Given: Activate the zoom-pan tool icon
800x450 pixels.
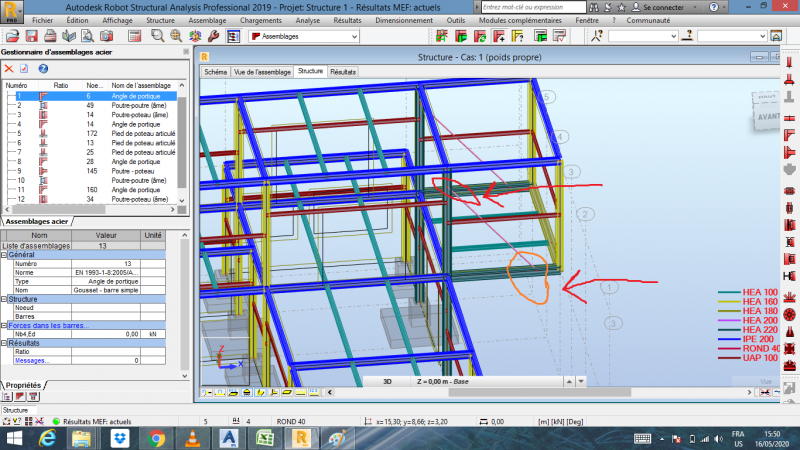Looking at the screenshot, I should (x=176, y=36).
